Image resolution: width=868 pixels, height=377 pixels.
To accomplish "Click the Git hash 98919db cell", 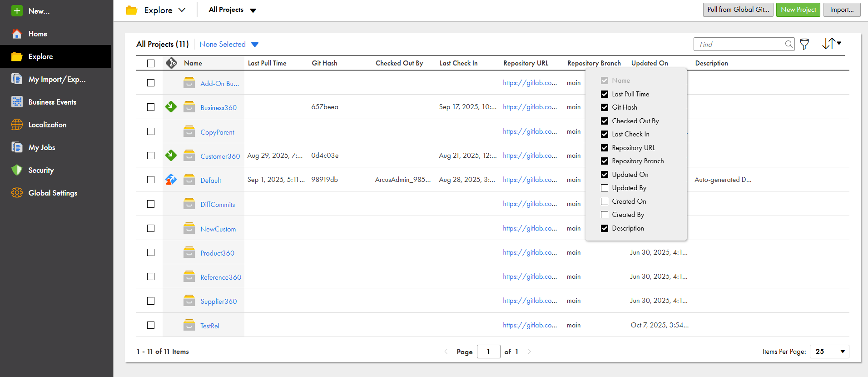I will point(324,180).
